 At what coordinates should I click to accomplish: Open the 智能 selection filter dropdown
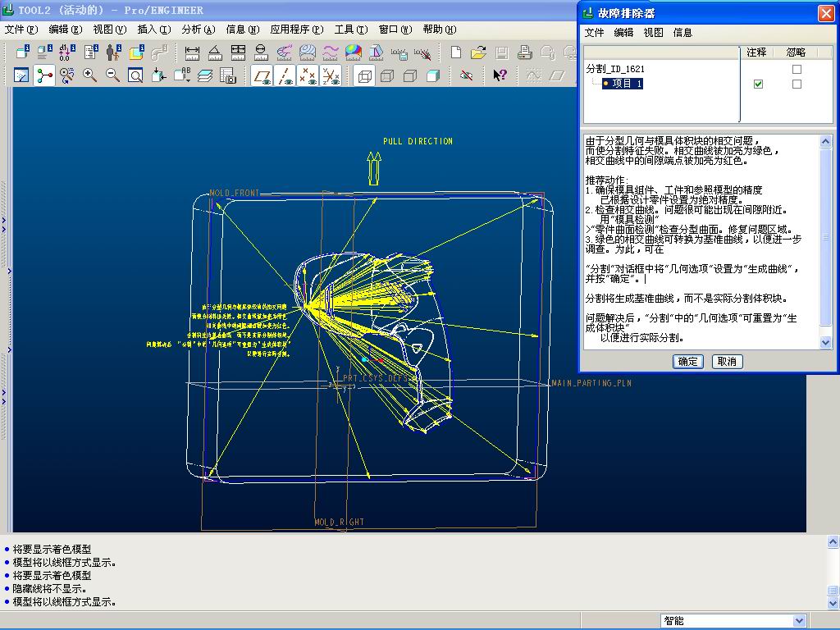[x=799, y=621]
